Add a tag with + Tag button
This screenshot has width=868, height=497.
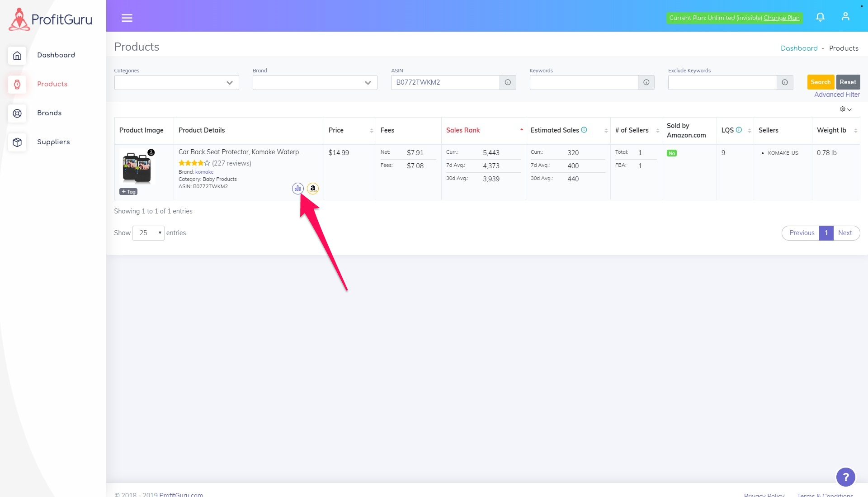[128, 192]
